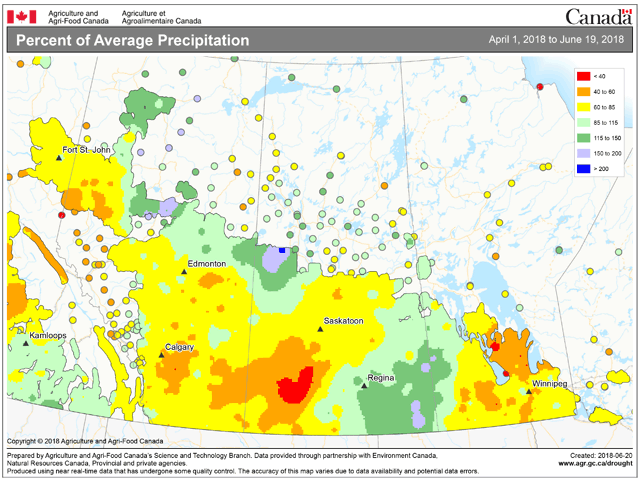Click the blue square station north of Saskatoon
The width and height of the screenshot is (640, 480).
[282, 250]
